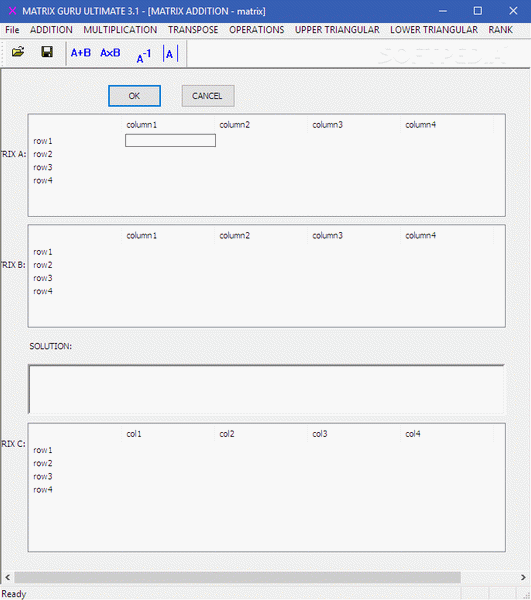
Task: Click col1 header in Matrix C
Action: 134,434
